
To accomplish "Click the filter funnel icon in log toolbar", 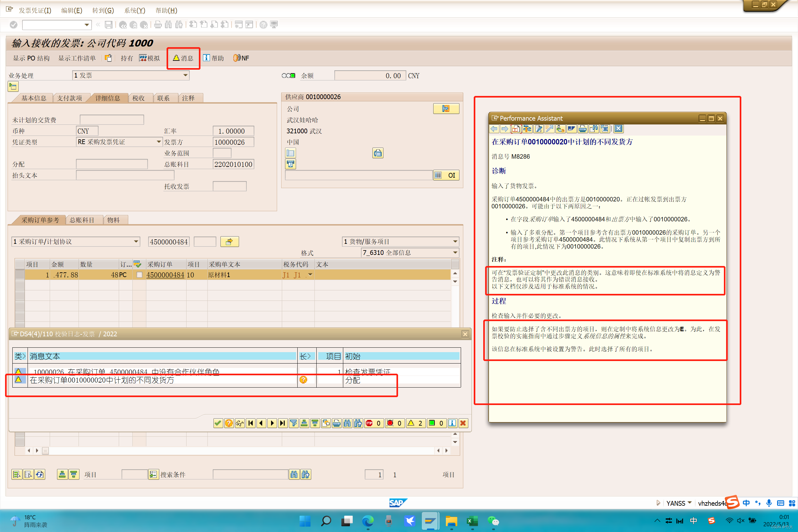I will pos(294,423).
